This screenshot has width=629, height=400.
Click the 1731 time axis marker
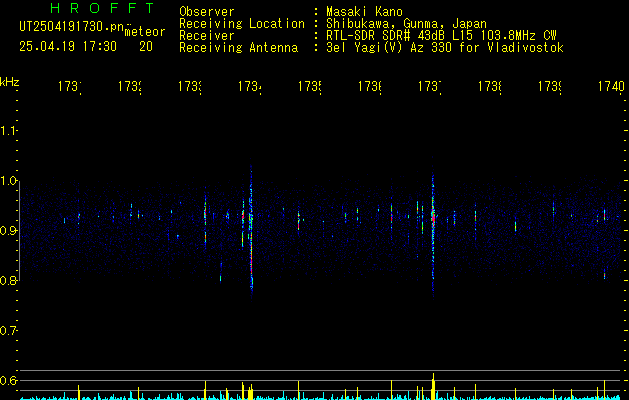coord(70,86)
